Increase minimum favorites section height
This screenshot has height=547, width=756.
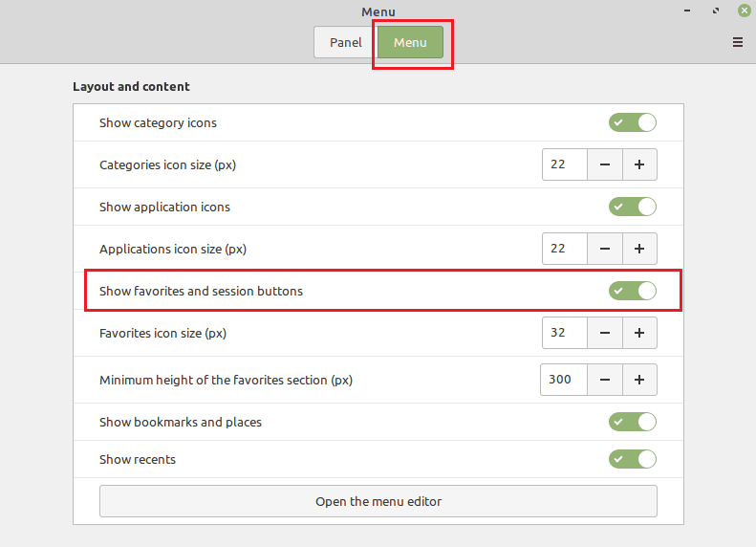pyautogui.click(x=639, y=380)
